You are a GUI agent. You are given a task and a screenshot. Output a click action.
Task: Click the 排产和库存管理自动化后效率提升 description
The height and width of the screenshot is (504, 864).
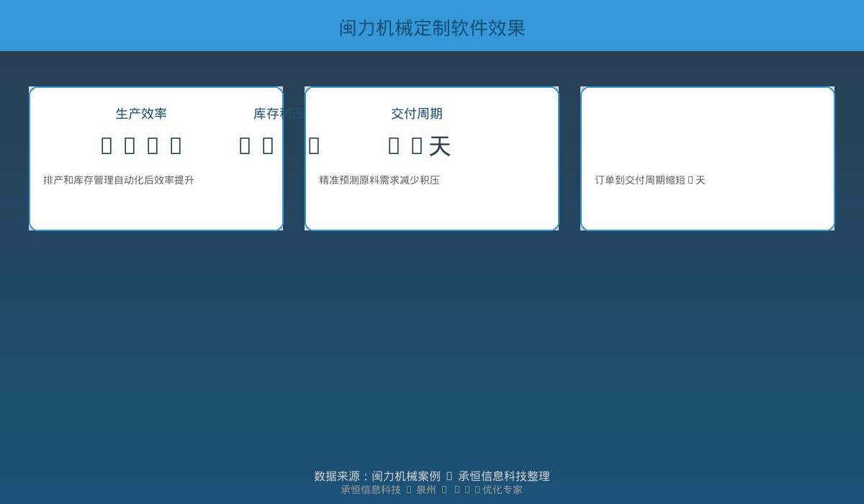click(x=119, y=180)
